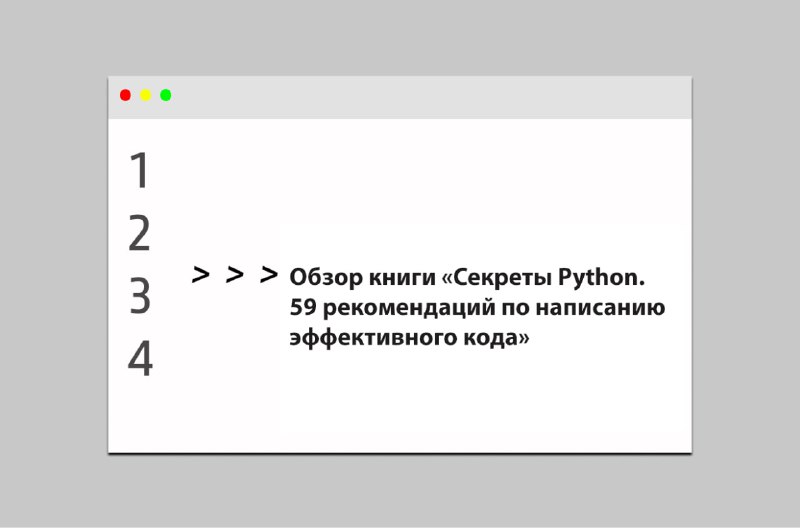
Task: Select line number 1
Action: tap(139, 170)
